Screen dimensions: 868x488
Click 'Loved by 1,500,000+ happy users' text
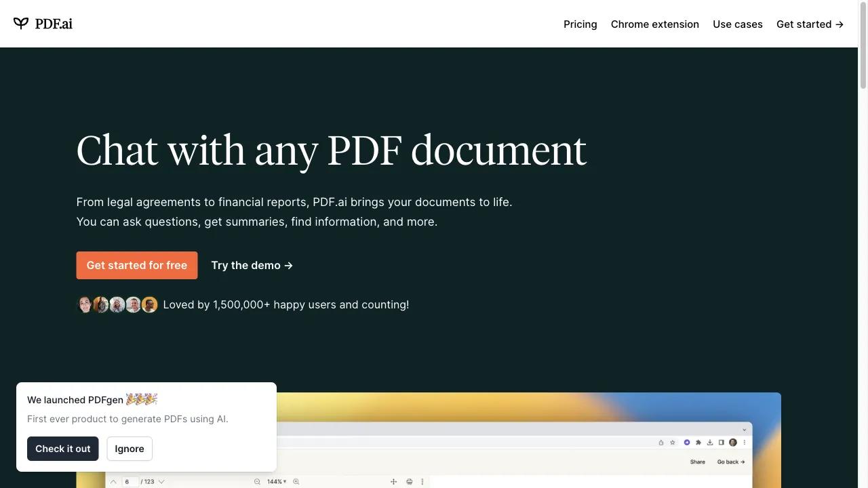286,305
